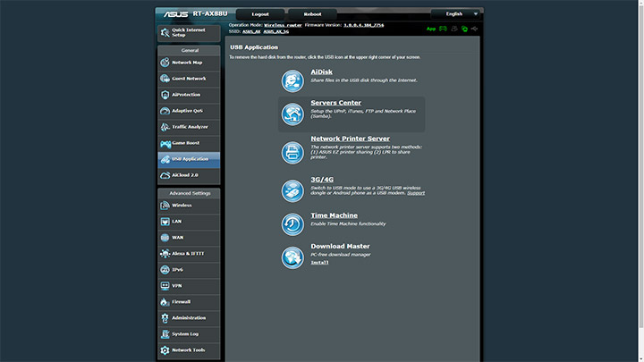Viewport: 644px width, 362px height.
Task: Click the System Log sidebar icon
Action: 165,334
